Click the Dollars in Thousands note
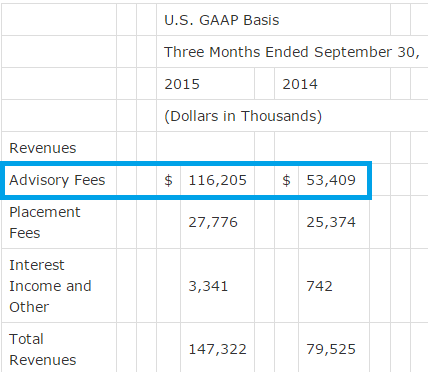This screenshot has width=428, height=372. tap(243, 116)
